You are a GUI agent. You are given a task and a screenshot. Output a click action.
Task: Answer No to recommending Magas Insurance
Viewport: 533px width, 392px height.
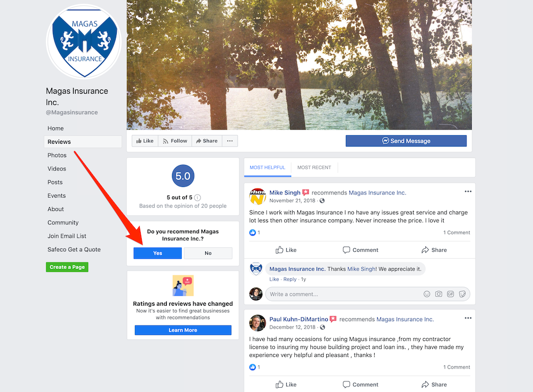click(208, 253)
